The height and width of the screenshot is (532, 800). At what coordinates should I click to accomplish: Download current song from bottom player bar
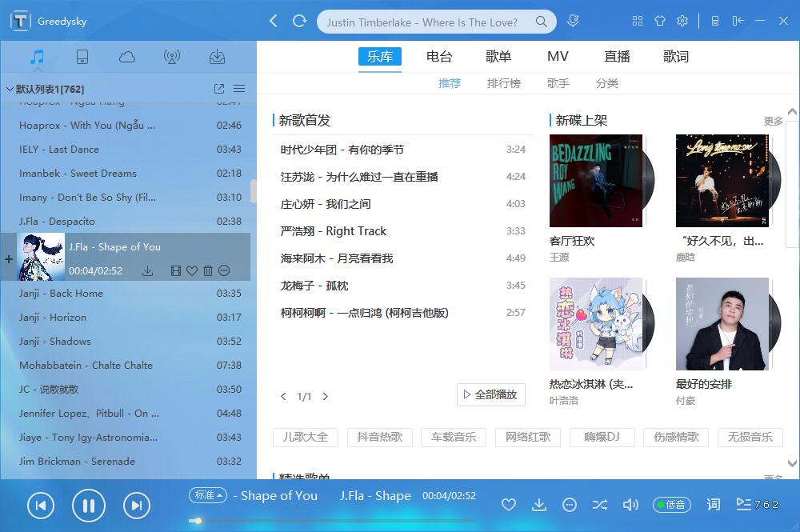pyautogui.click(x=539, y=505)
